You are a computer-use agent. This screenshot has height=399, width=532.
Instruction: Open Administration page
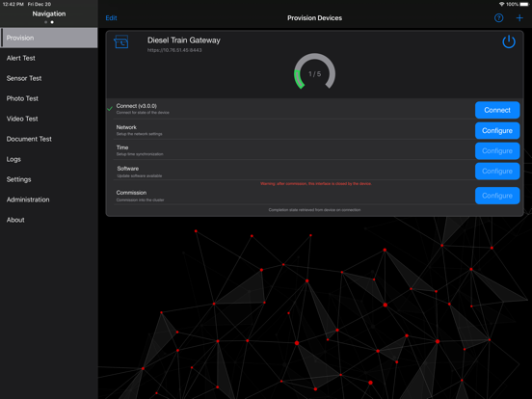[49, 199]
